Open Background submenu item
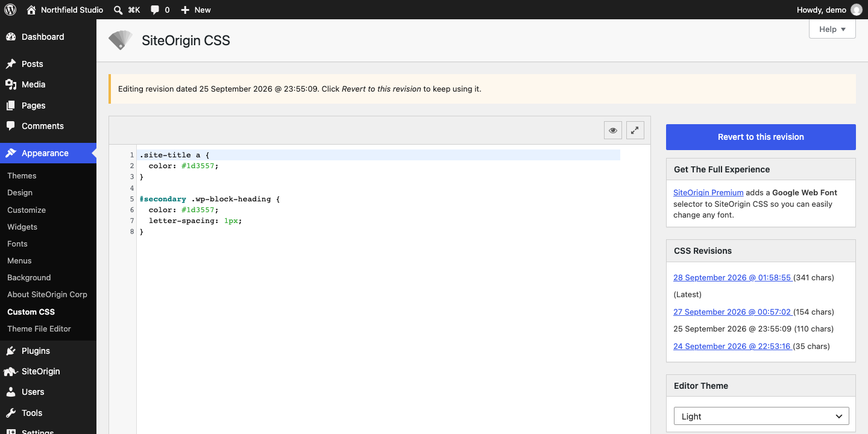 tap(29, 277)
